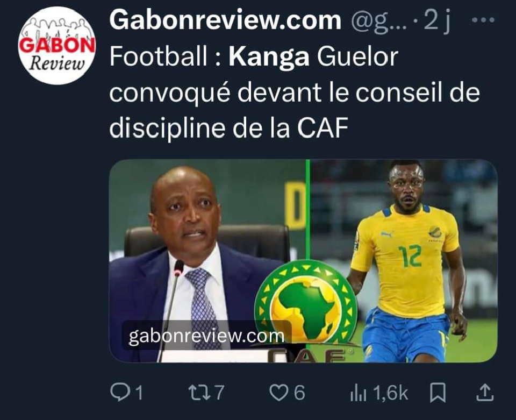Click the Gabonreview.com account name
This screenshot has width=516, height=420.
[225, 20]
